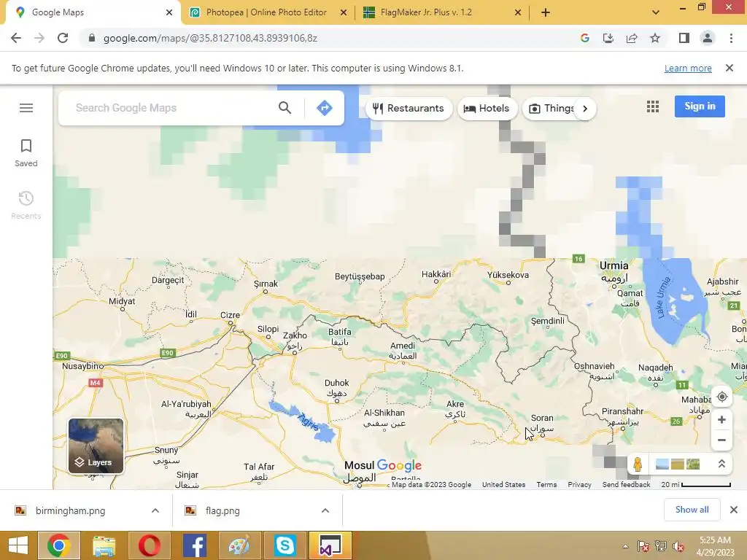Filter by Hotels chip
The width and height of the screenshot is (747, 560).
[487, 109]
